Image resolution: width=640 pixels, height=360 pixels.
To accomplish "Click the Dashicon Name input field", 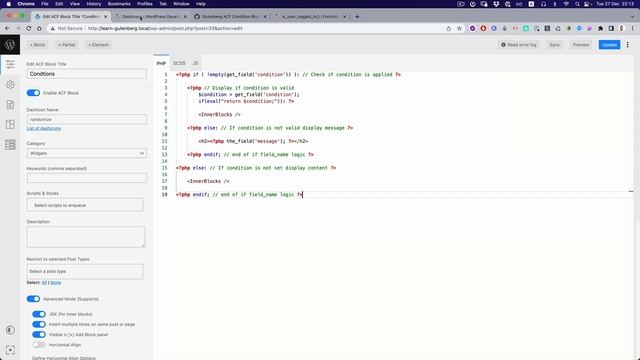I will click(87, 120).
